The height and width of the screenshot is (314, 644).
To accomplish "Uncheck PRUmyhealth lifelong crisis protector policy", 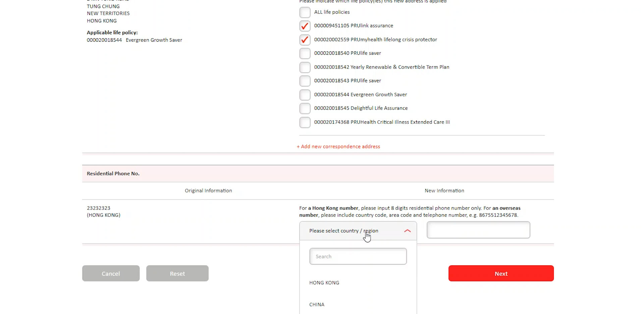I will coord(305,40).
